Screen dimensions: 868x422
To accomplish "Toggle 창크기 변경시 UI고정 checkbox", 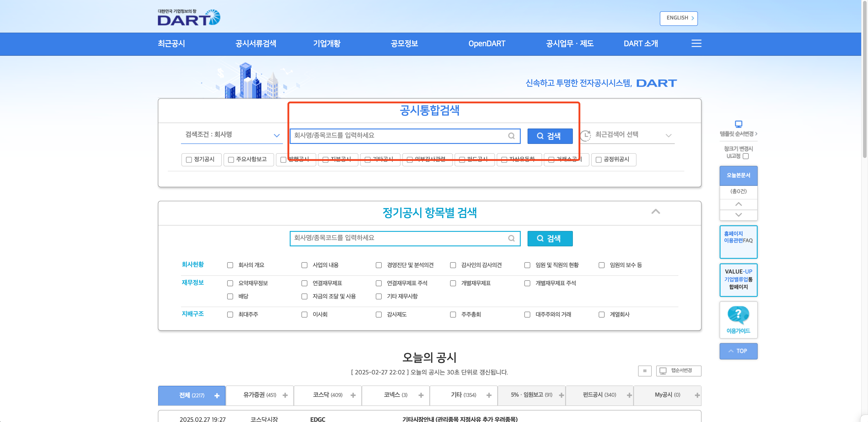I will coord(746,156).
